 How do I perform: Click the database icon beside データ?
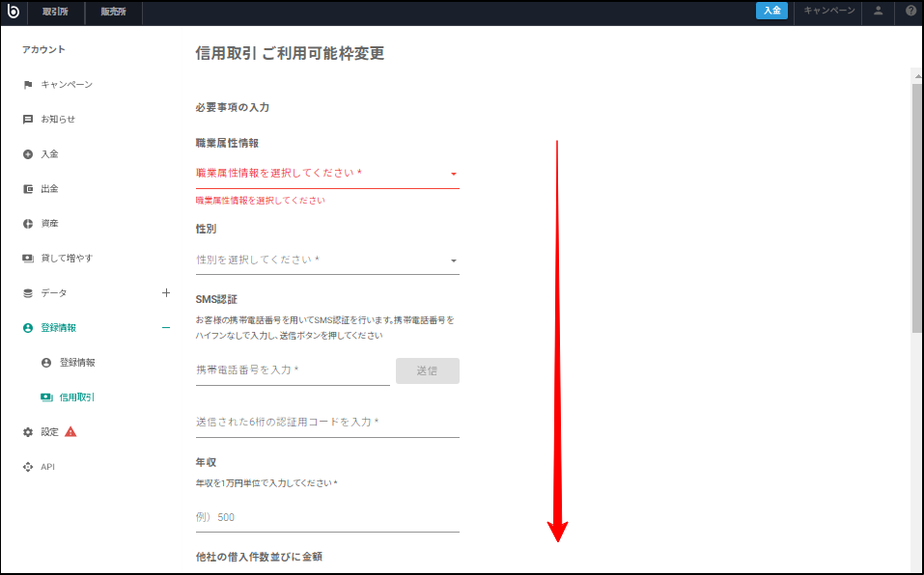pyautogui.click(x=28, y=293)
